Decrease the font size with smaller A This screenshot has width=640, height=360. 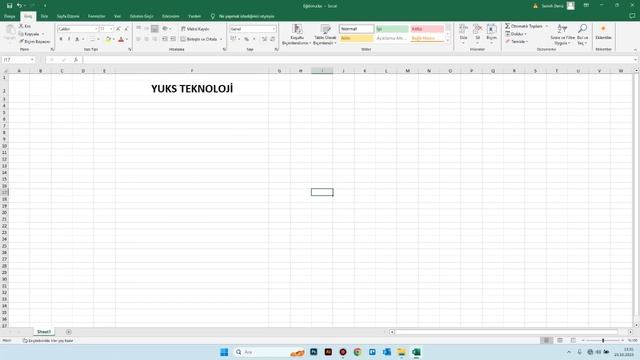126,29
